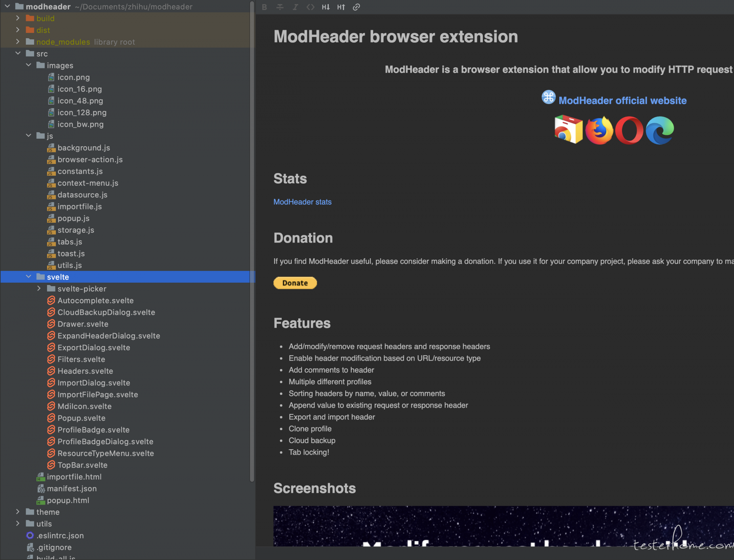
Task: Collapse the src folder
Action: [18, 53]
